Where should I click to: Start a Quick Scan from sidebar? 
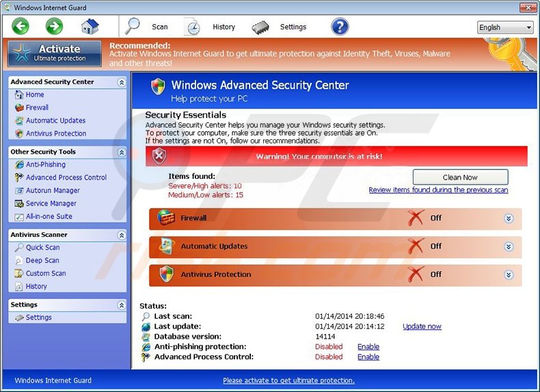[x=43, y=247]
